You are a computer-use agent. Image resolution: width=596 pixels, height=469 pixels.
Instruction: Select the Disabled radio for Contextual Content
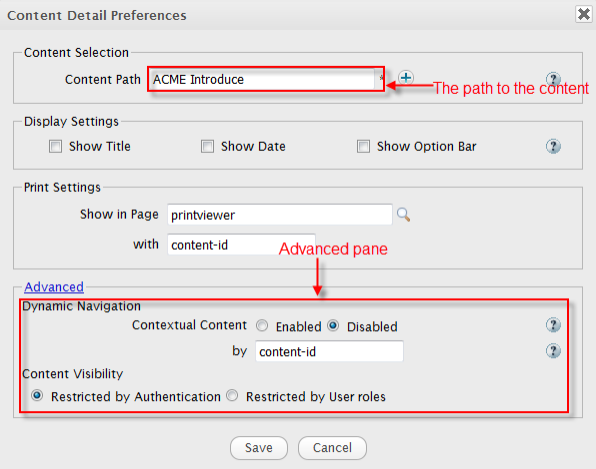pos(333,326)
